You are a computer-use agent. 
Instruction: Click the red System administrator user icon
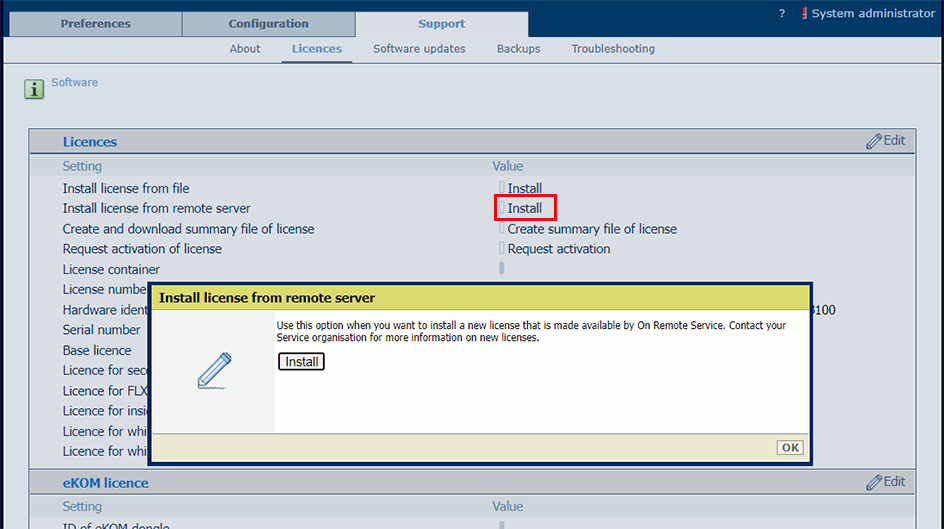tap(803, 13)
